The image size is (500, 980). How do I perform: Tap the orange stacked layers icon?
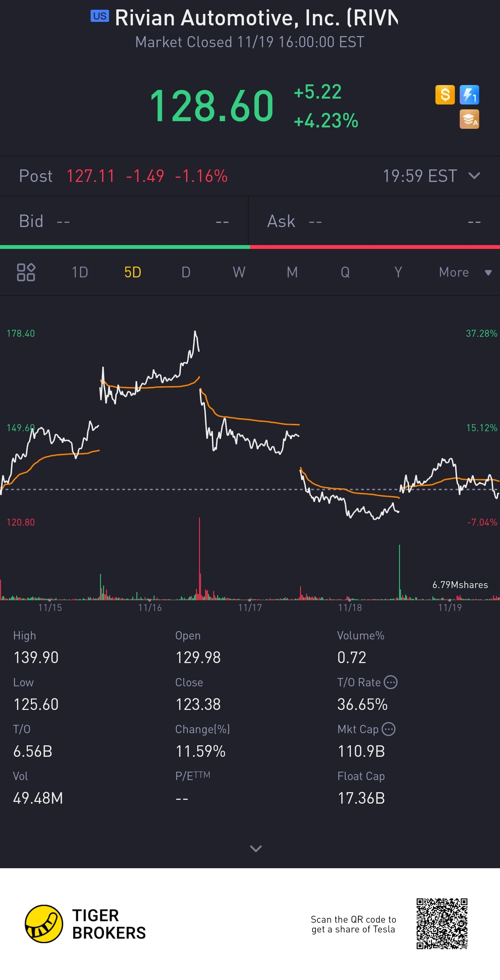click(469, 119)
